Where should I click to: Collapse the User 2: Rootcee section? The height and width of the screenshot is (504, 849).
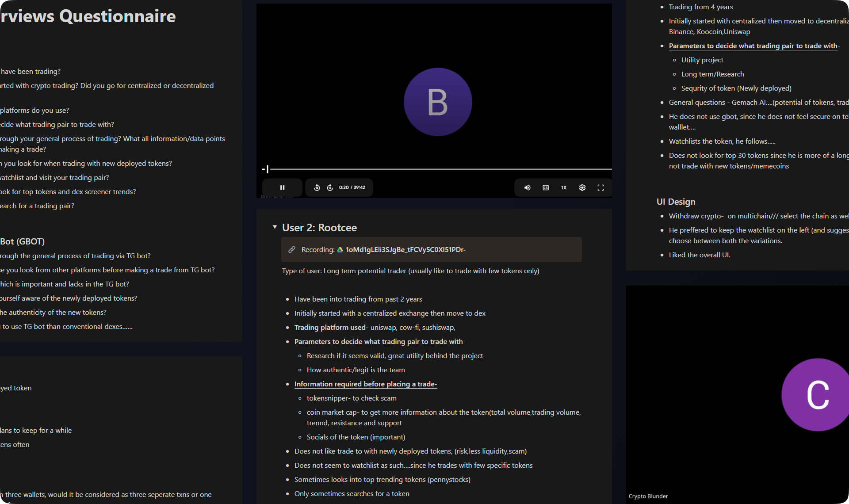275,227
